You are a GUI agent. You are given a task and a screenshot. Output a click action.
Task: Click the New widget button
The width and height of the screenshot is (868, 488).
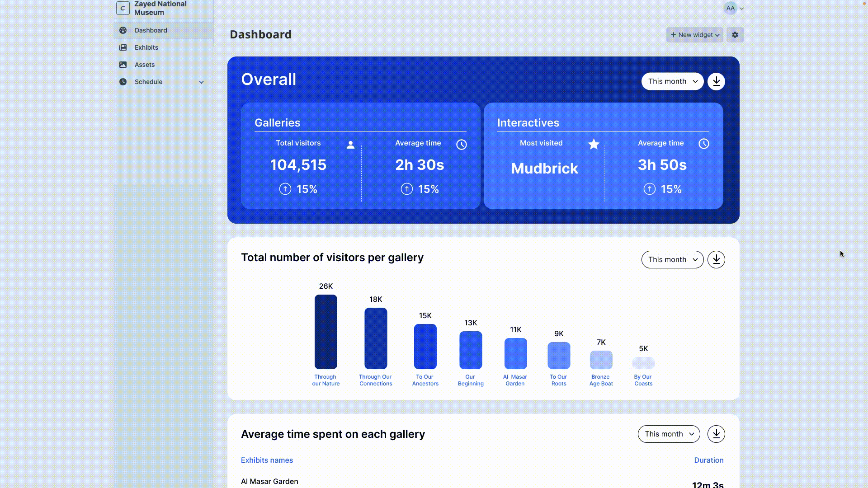tap(694, 35)
